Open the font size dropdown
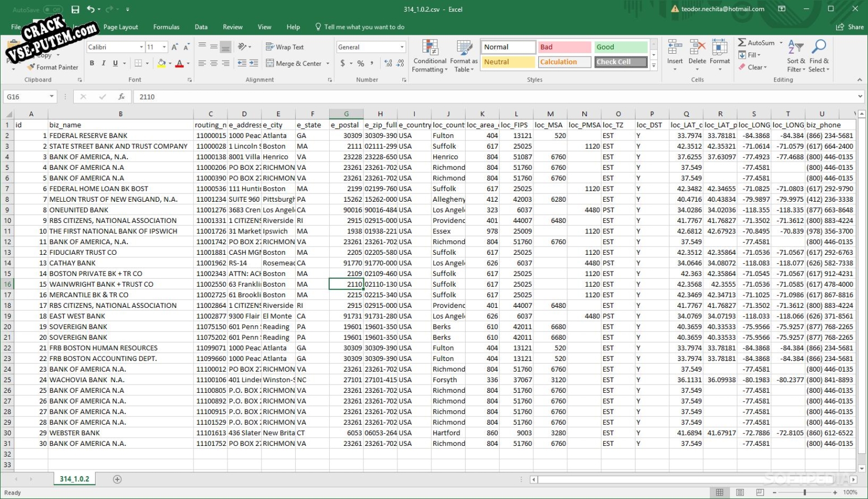This screenshot has height=499, width=868. pos(164,47)
